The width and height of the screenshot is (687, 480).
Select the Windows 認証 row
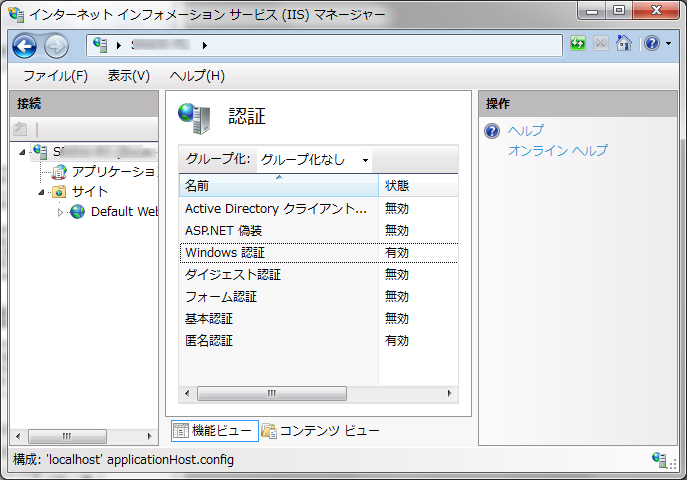click(x=319, y=253)
